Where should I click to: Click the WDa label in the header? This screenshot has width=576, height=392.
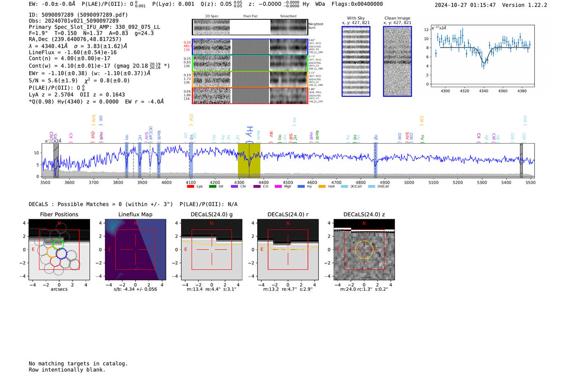pyautogui.click(x=320, y=4)
